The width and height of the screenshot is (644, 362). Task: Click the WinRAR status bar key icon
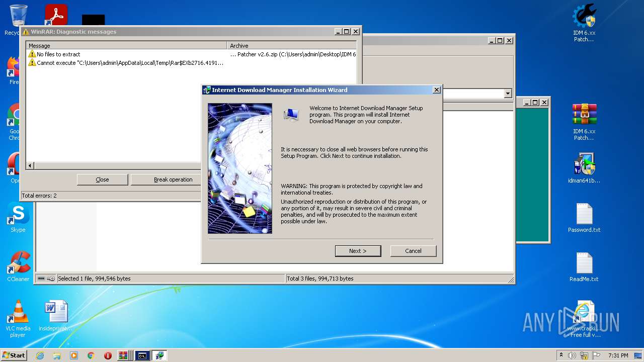pyautogui.click(x=51, y=279)
